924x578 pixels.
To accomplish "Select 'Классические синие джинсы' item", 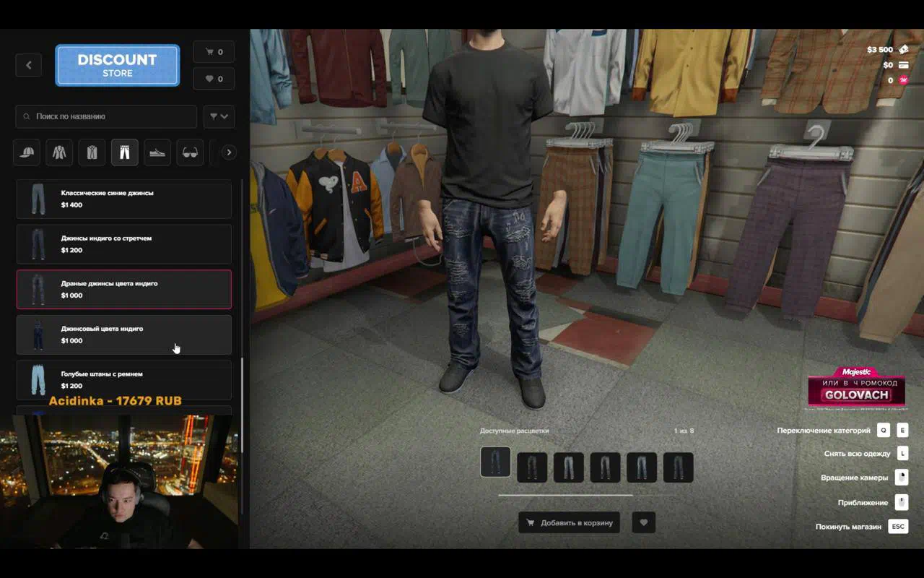I will click(x=124, y=199).
